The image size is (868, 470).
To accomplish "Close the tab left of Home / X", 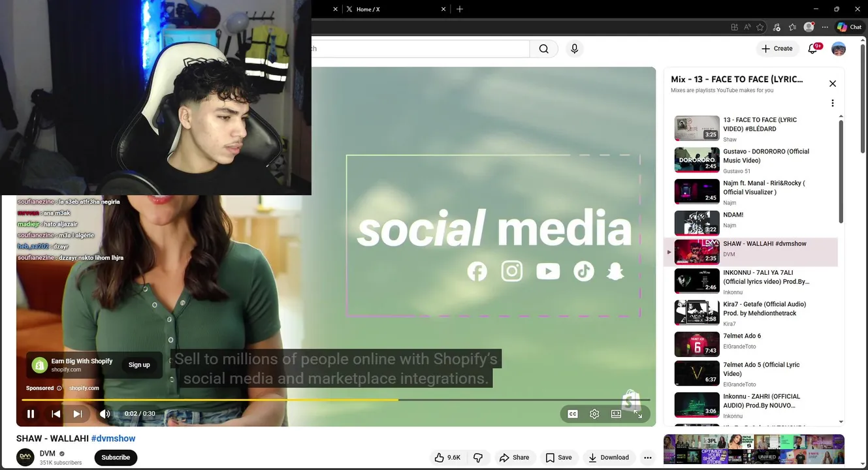I will coord(336,9).
